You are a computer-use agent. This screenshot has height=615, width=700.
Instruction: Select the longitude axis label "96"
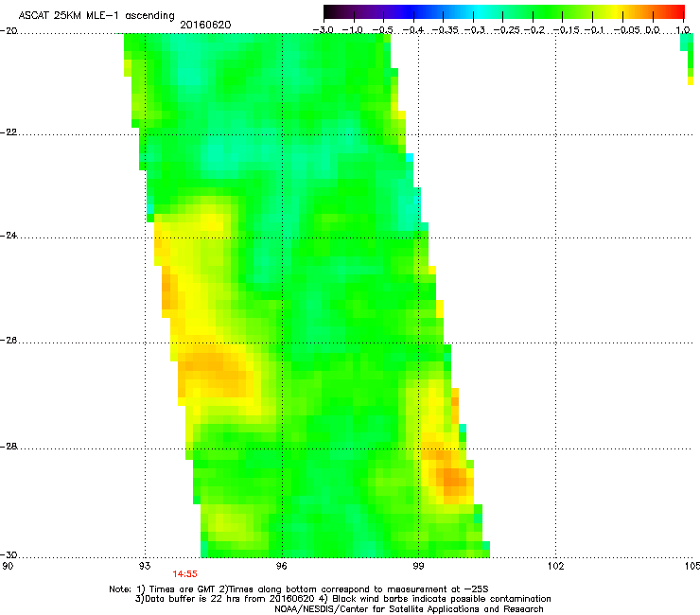point(281,567)
